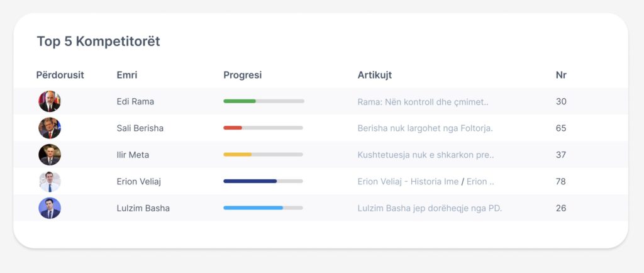The width and height of the screenshot is (644, 273).
Task: Open article 'Lulzim Basha jep dorëheqje nga PD.'
Action: point(430,208)
